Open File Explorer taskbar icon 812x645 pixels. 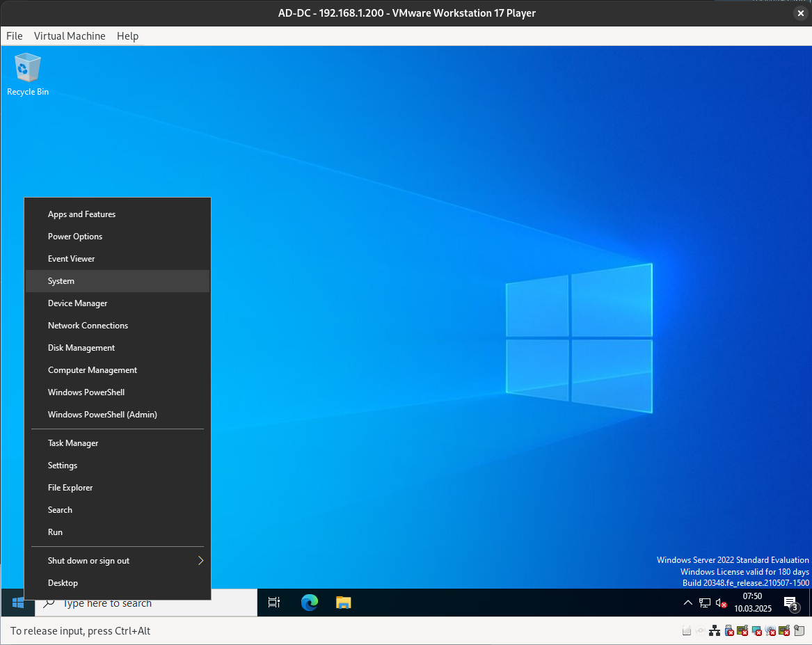[x=343, y=603]
